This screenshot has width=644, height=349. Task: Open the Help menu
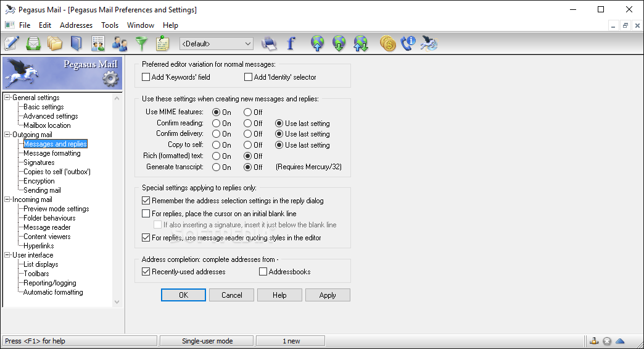(170, 25)
